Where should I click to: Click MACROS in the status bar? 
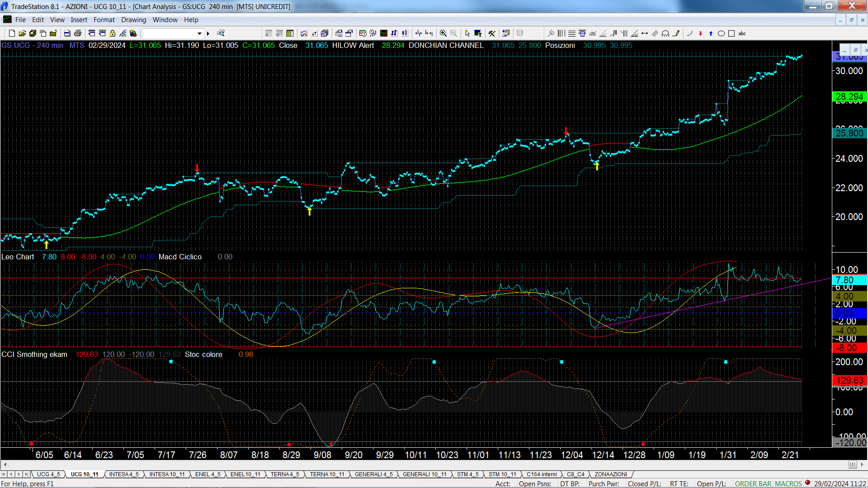(x=788, y=484)
